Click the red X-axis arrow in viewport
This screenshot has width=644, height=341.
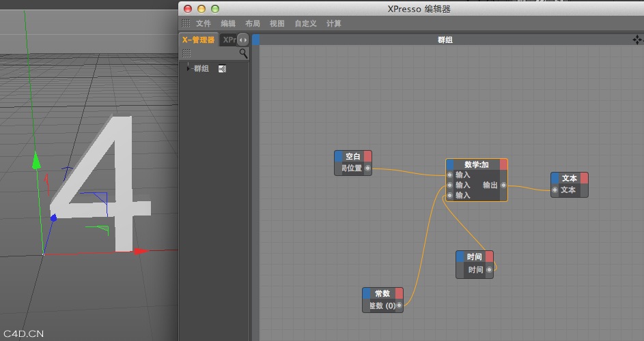tap(141, 251)
